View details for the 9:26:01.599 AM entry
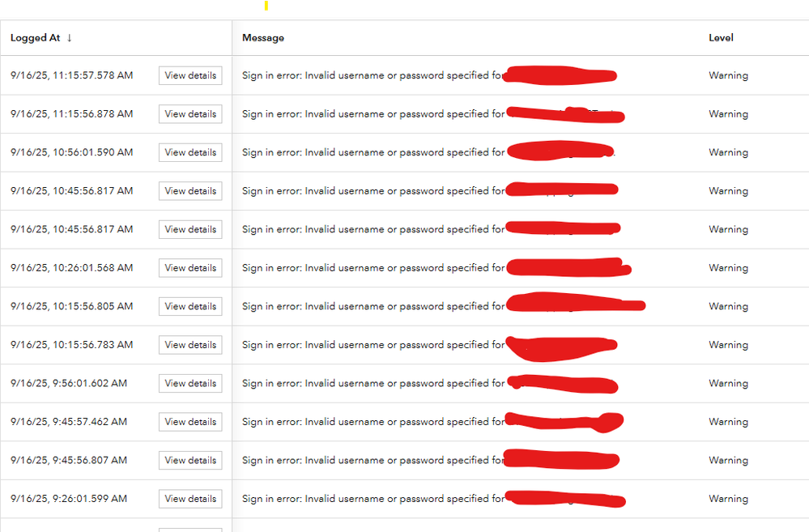Screen dimensions: 809x532 (190, 499)
